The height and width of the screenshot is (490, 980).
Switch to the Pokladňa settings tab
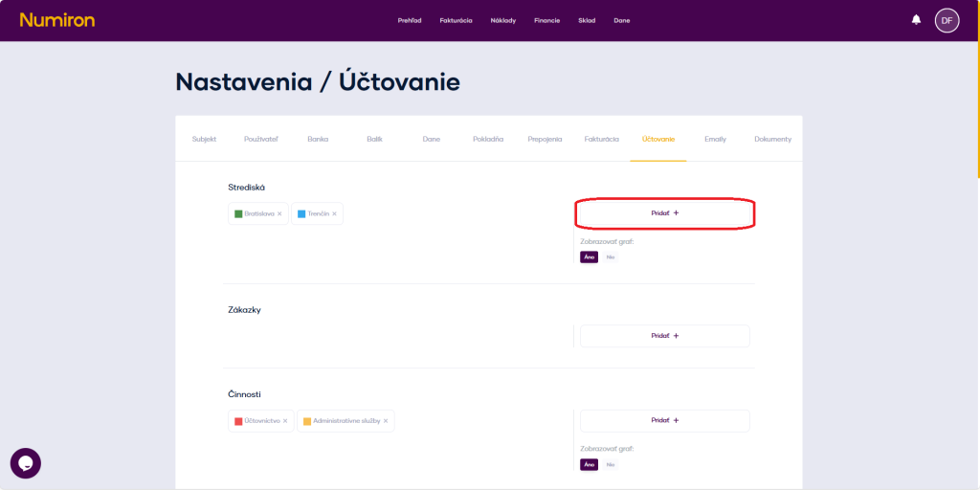click(x=488, y=139)
